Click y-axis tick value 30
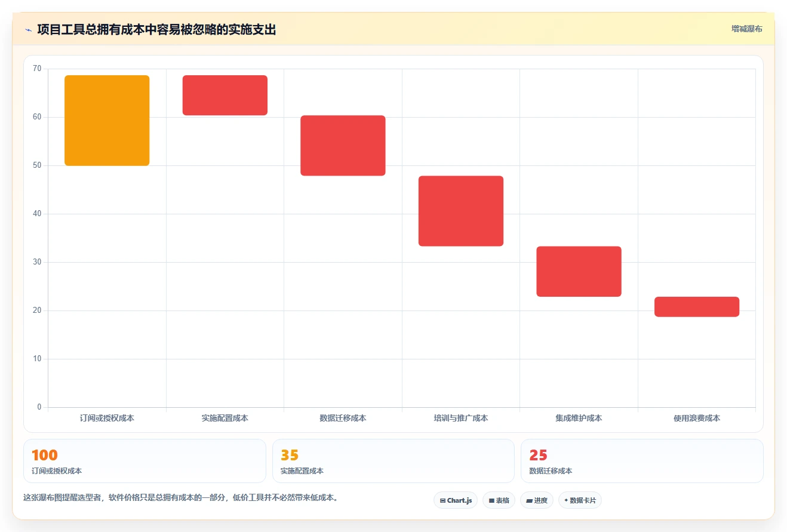The height and width of the screenshot is (532, 787). [38, 262]
